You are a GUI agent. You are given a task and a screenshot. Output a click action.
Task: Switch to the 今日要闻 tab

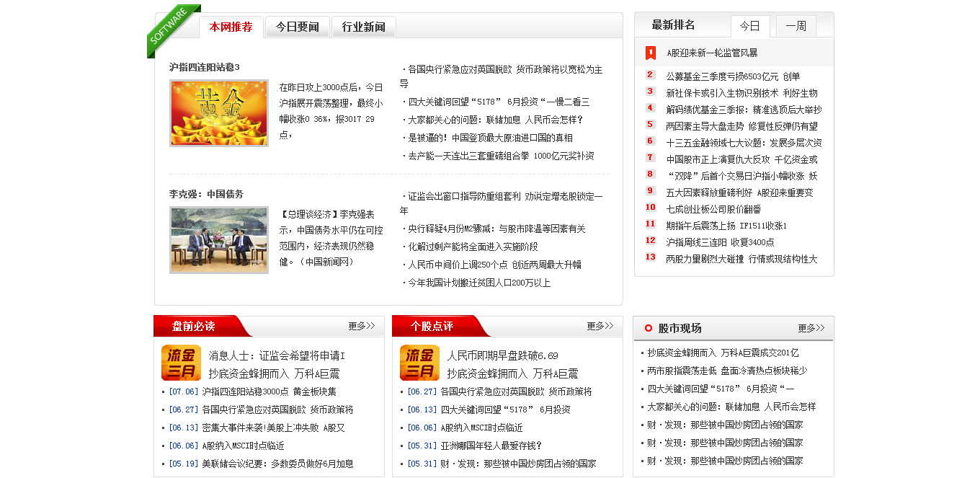(x=298, y=27)
